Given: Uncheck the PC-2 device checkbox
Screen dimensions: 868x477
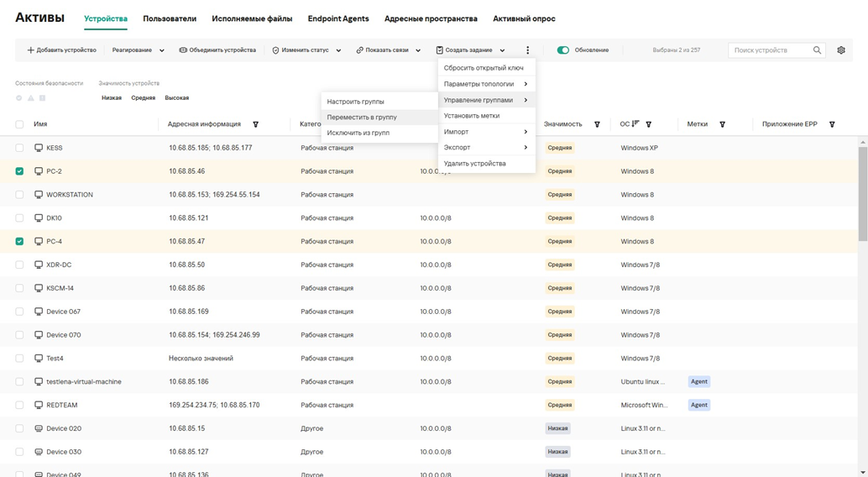Looking at the screenshot, I should point(19,171).
